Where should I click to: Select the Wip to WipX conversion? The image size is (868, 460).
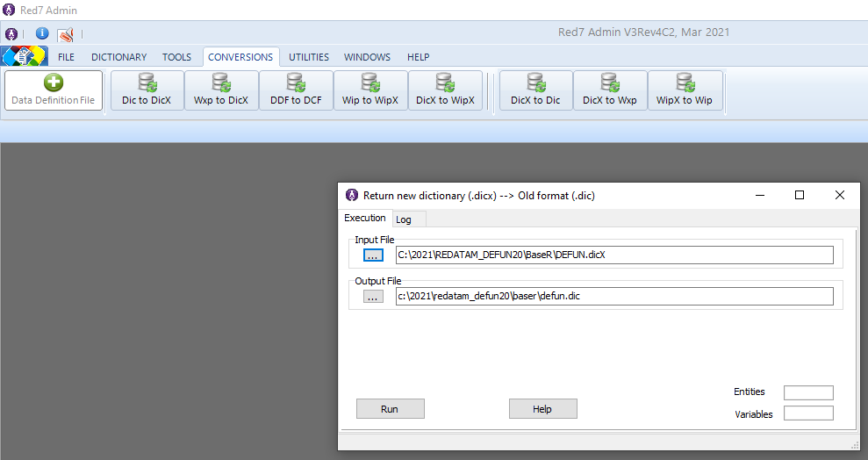371,90
